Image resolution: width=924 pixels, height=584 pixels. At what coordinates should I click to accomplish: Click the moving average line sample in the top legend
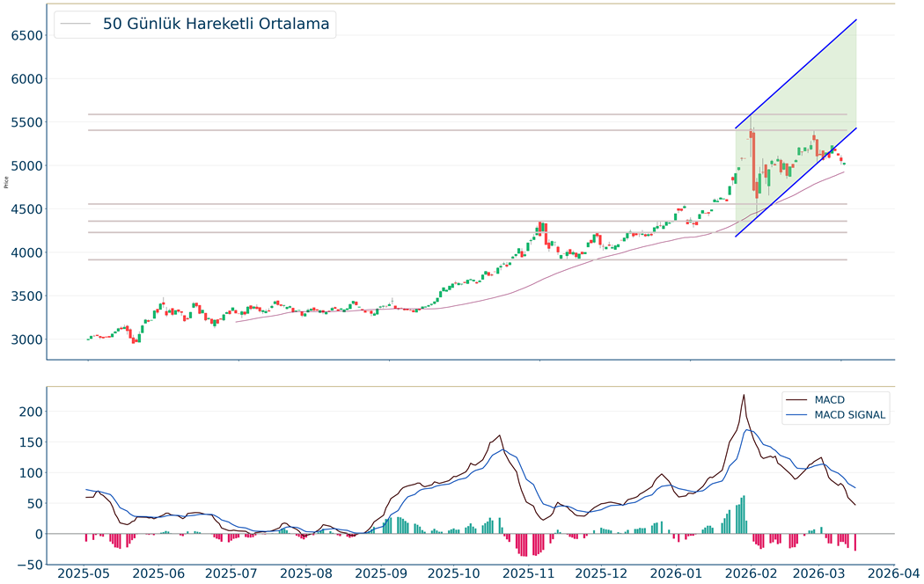click(x=77, y=25)
